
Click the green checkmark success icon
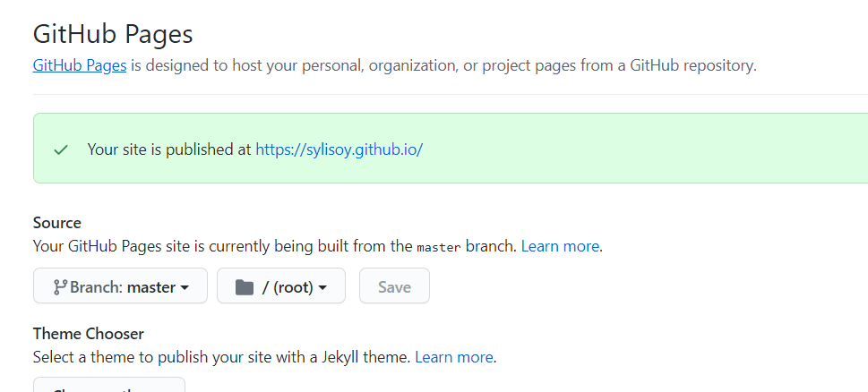[x=61, y=149]
